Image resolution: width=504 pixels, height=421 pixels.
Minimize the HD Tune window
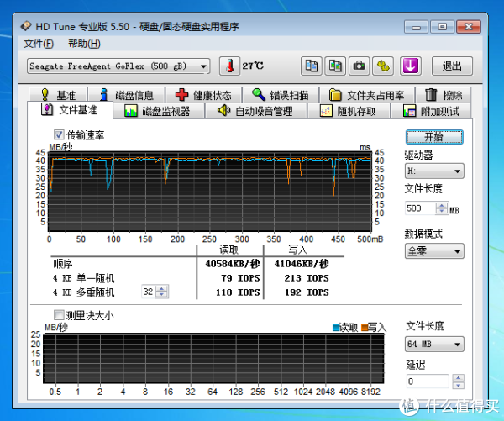coord(416,27)
